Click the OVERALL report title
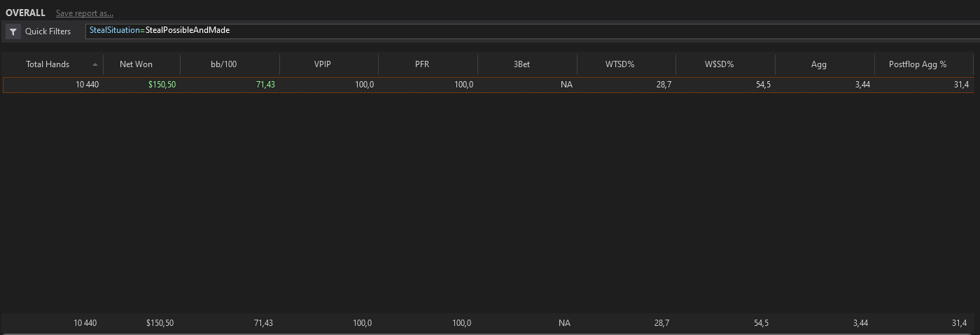Screen dimensions: 980x335 point(25,13)
